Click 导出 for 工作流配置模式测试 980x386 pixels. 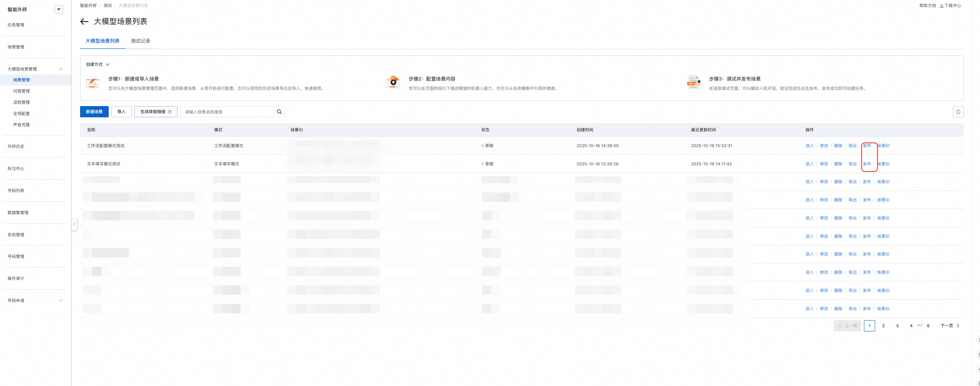(x=852, y=146)
